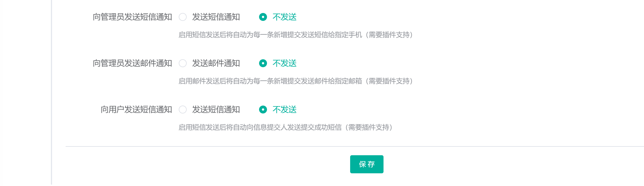This screenshot has height=186, width=644.
Task: Click the help text about email to 指定邮箱
Action: (296, 81)
